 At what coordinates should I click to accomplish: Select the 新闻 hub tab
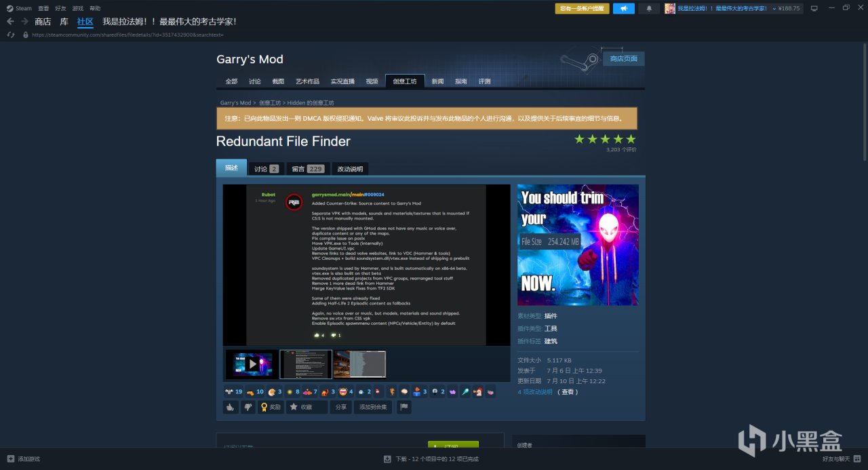pyautogui.click(x=437, y=81)
